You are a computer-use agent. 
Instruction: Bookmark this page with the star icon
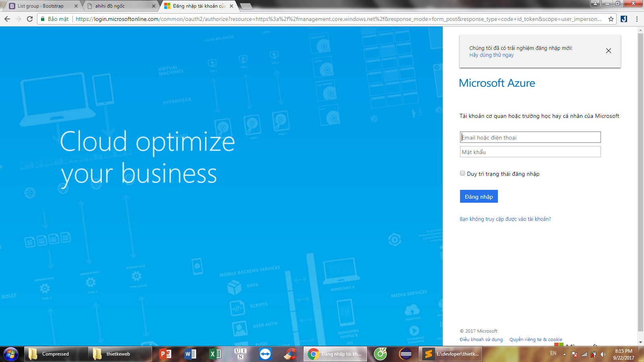pyautogui.click(x=611, y=19)
